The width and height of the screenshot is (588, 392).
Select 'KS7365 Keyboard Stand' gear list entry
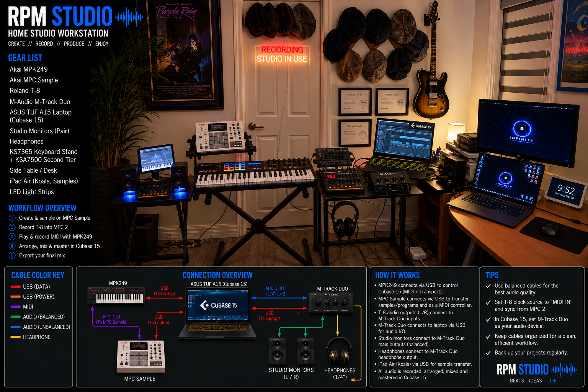[x=44, y=156]
